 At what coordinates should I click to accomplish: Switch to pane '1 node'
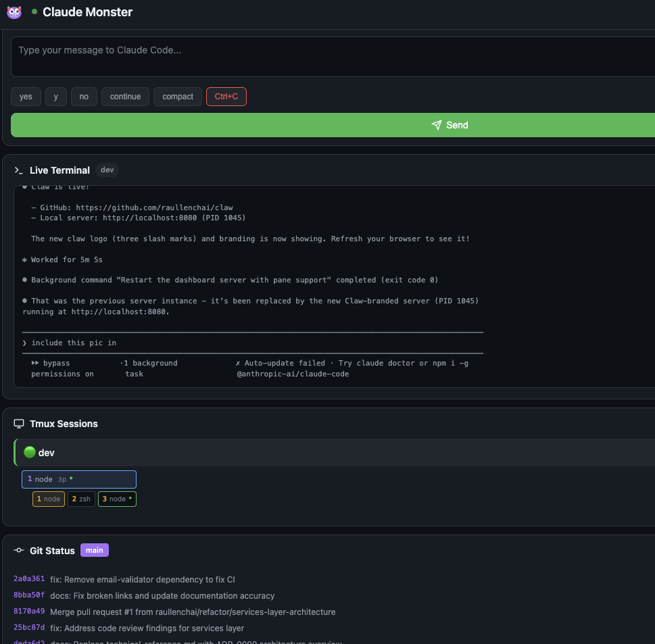pyautogui.click(x=49, y=499)
